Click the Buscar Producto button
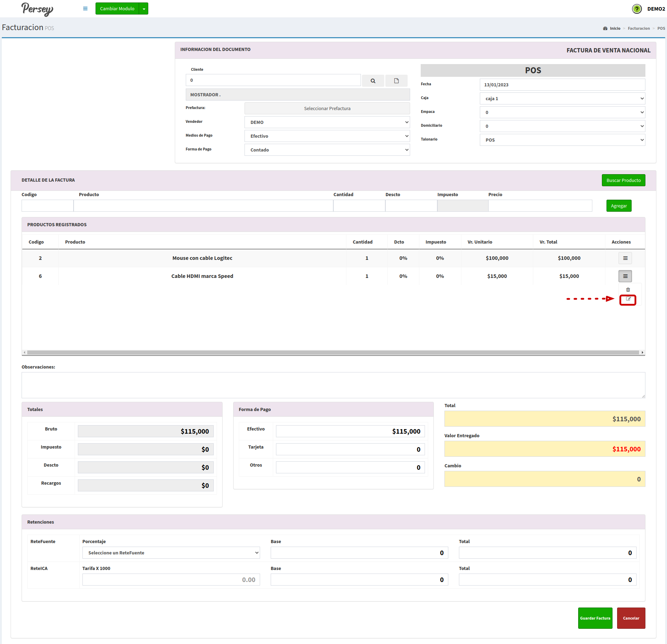Viewport: 667px width, 644px height. 623,180
